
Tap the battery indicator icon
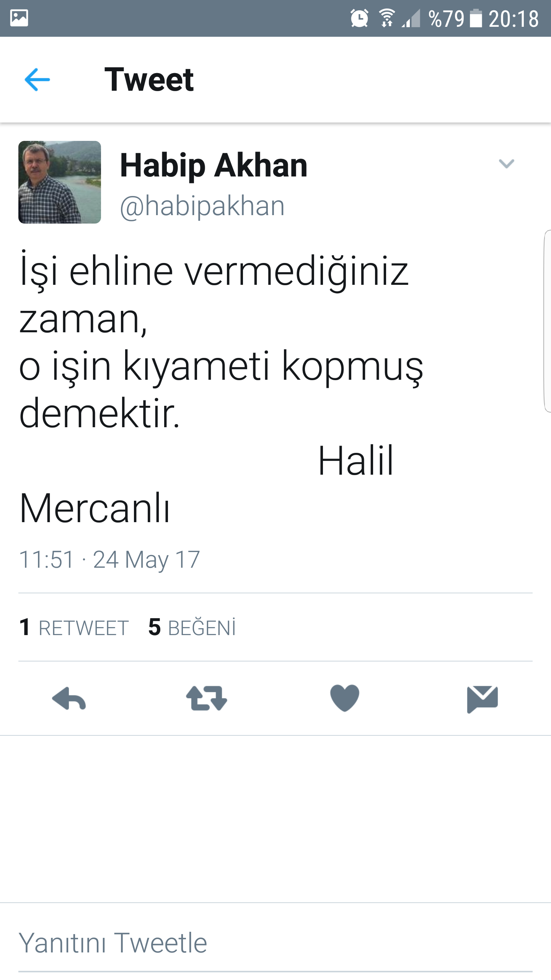[476, 18]
